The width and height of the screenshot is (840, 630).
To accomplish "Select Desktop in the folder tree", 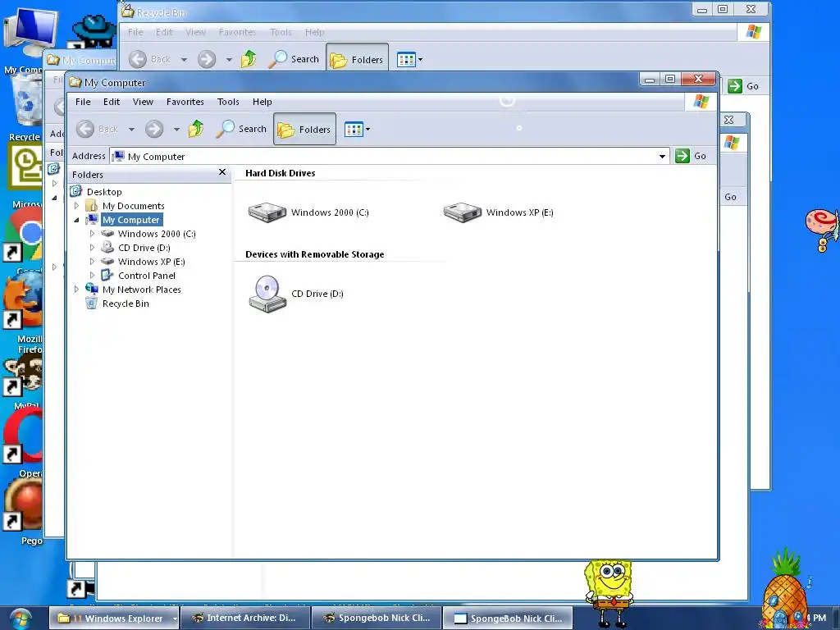I will (x=104, y=192).
